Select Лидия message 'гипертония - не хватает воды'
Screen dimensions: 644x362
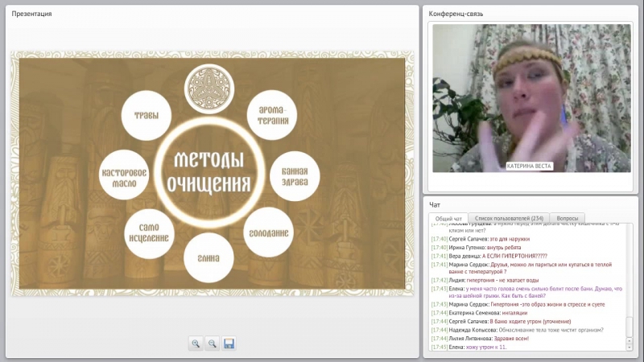click(x=485, y=280)
